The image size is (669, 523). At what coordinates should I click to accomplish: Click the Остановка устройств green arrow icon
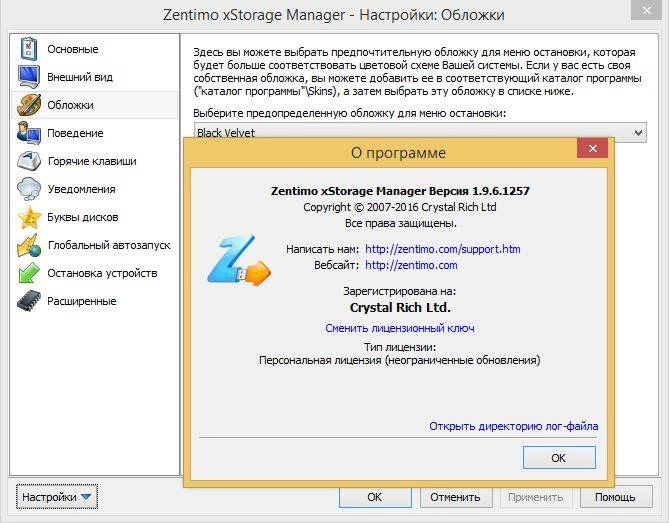[x=29, y=273]
